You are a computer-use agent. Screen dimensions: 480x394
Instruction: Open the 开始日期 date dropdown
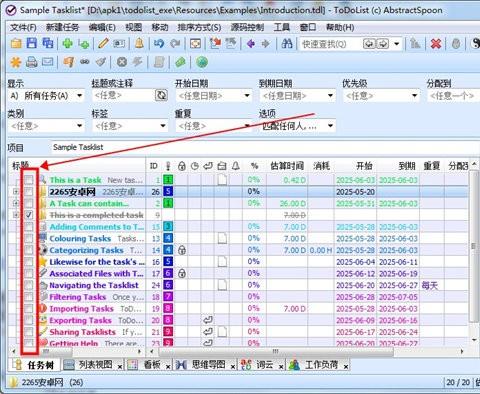247,96
